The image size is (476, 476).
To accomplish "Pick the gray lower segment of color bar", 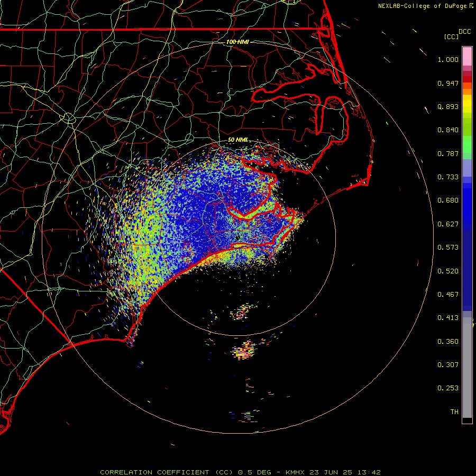I will 467,368.
